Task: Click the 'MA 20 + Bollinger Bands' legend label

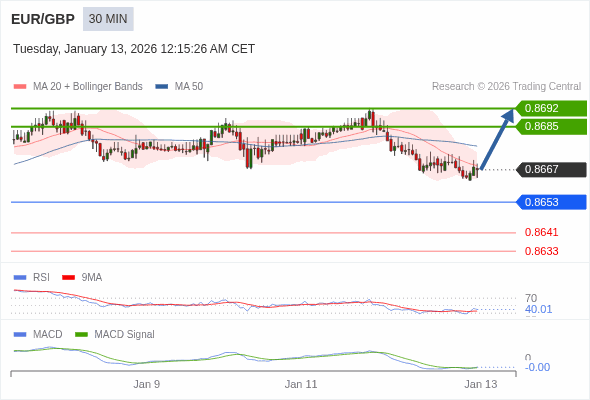Action: click(88, 87)
